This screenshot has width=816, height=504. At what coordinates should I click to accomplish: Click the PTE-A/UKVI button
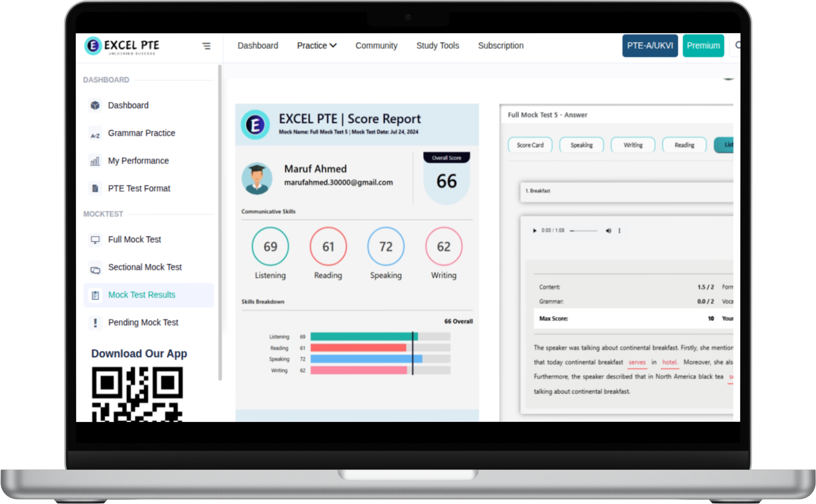point(650,46)
